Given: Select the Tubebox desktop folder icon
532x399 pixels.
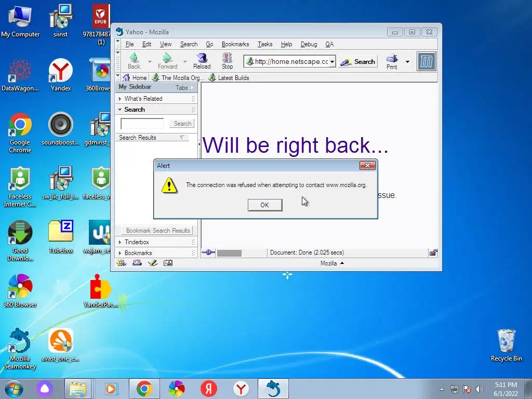Looking at the screenshot, I should pyautogui.click(x=61, y=237).
